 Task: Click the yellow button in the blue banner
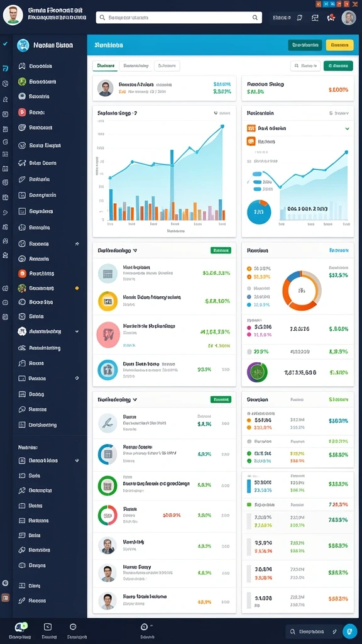pos(339,45)
